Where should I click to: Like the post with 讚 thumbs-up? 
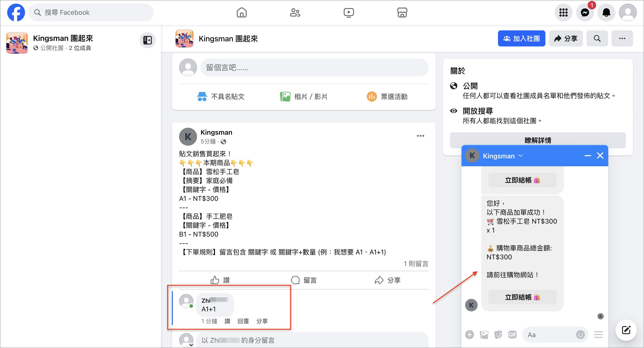tap(220, 280)
